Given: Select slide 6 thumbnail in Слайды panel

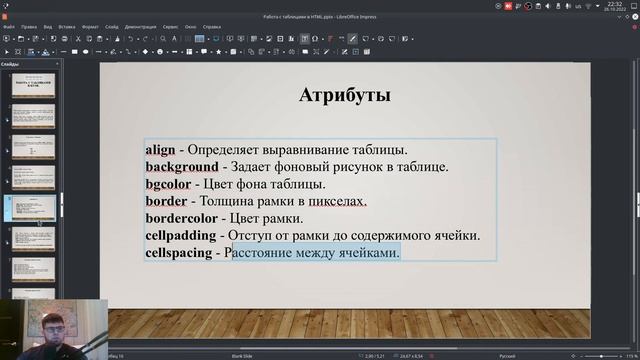Looking at the screenshot, I should point(33,238).
